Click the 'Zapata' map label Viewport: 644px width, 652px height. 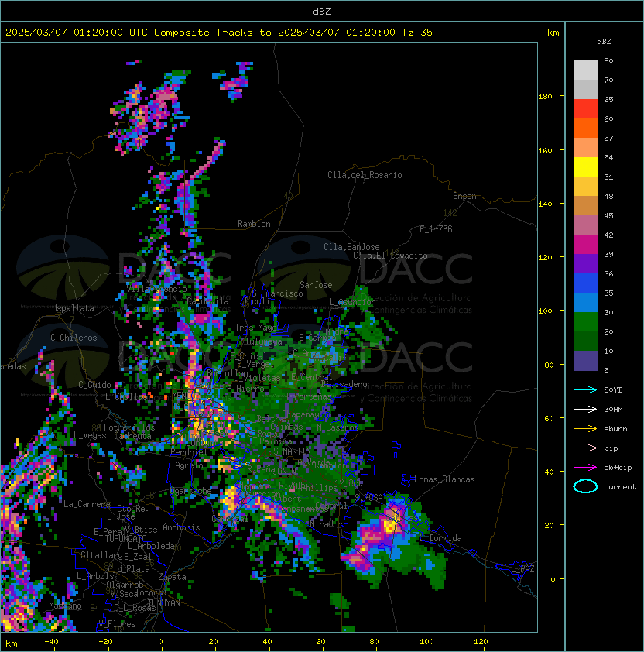[172, 577]
